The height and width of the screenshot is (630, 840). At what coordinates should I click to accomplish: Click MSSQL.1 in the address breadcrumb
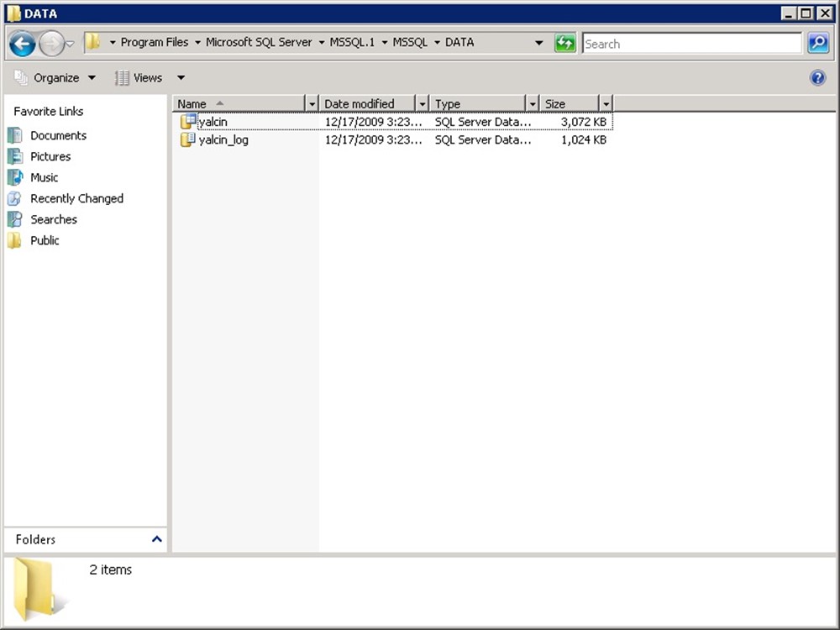coord(352,42)
